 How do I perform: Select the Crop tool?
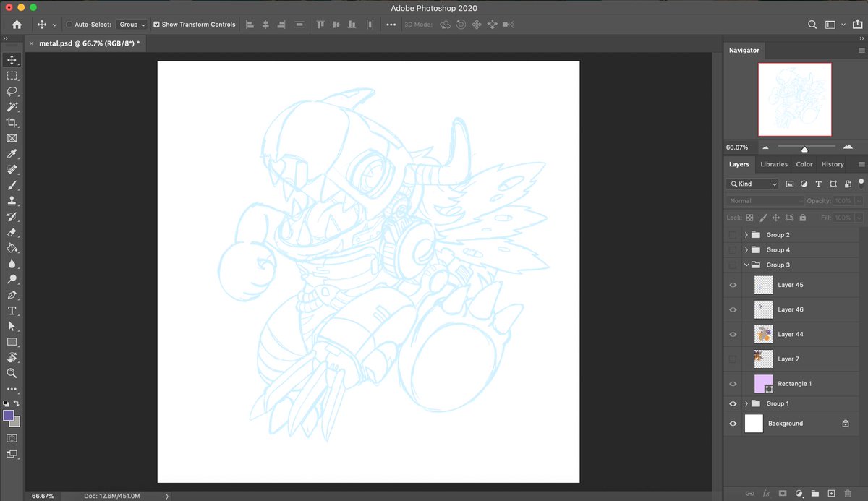click(x=12, y=123)
